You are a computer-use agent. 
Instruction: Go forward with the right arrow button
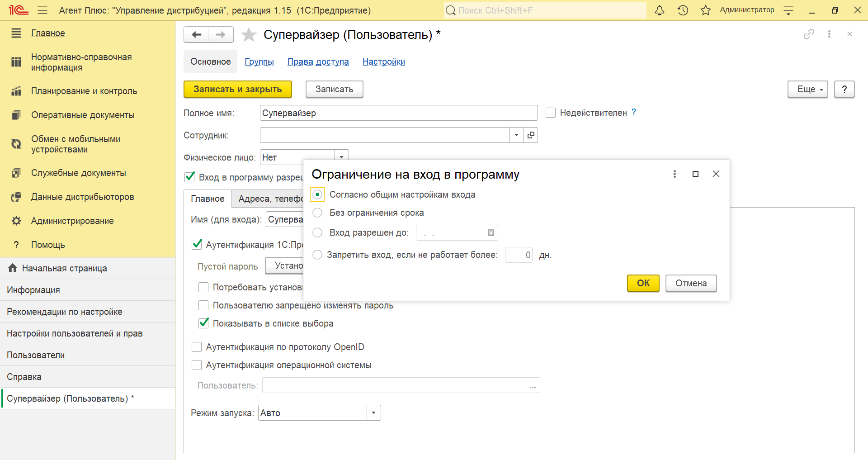tap(221, 34)
